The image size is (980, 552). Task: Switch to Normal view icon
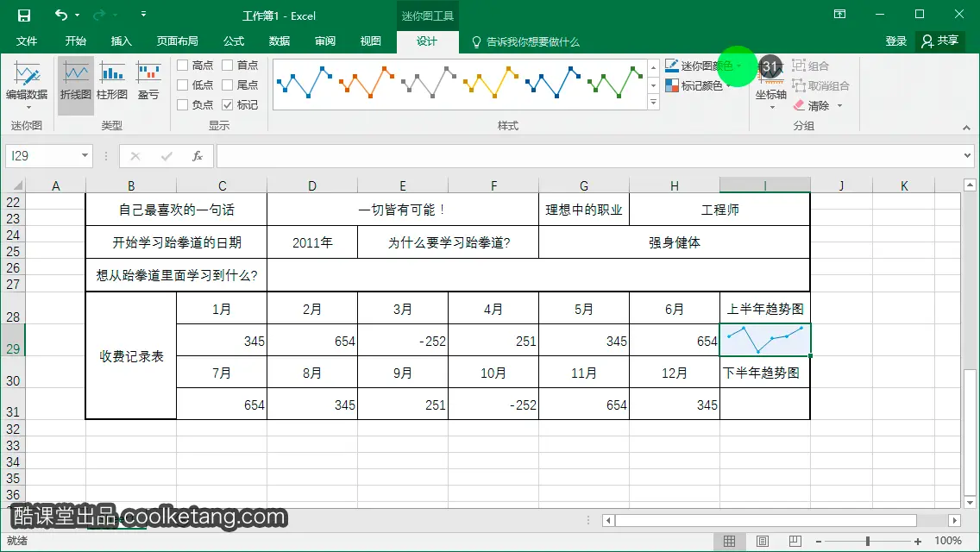pos(729,541)
